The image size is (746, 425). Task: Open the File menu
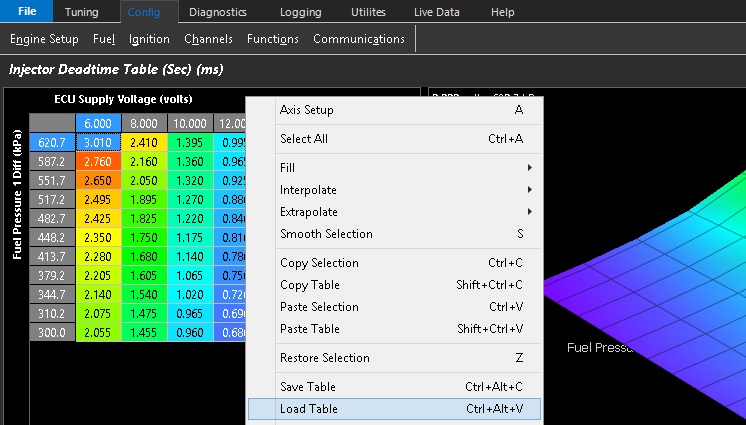click(x=27, y=11)
